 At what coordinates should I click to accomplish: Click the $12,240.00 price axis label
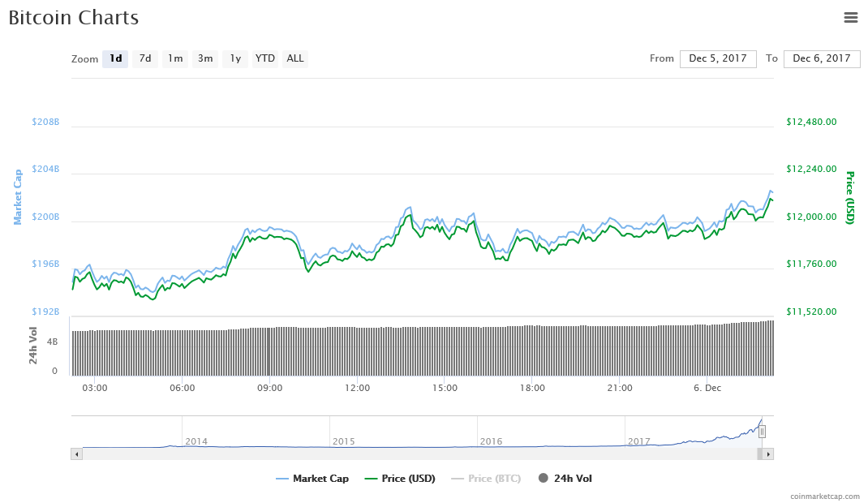coord(811,169)
